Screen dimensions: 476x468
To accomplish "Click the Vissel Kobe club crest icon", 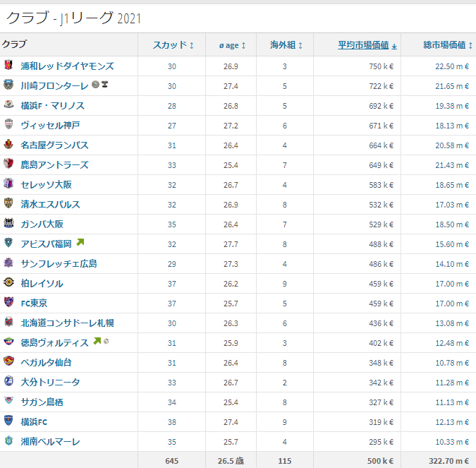I will coord(8,126).
